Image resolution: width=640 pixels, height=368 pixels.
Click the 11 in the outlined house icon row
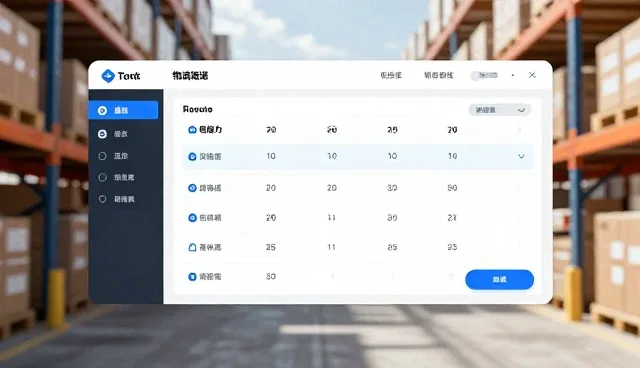[x=331, y=247]
